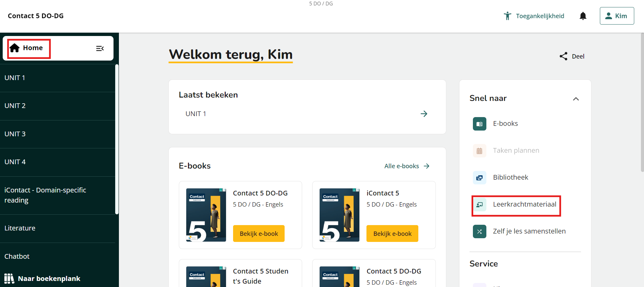Open Chatbot in the sidebar

(58, 256)
